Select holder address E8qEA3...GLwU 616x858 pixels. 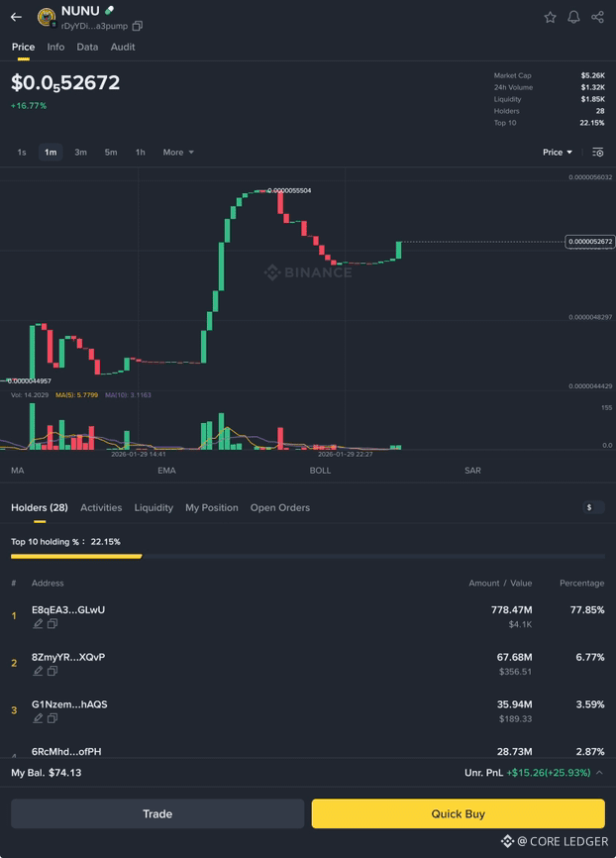point(68,609)
